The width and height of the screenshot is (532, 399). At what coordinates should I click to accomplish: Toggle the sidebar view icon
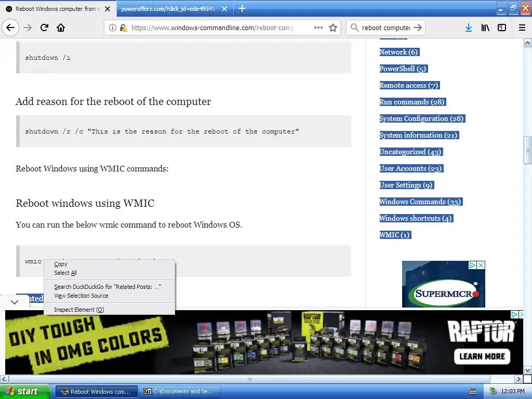pos(502,28)
